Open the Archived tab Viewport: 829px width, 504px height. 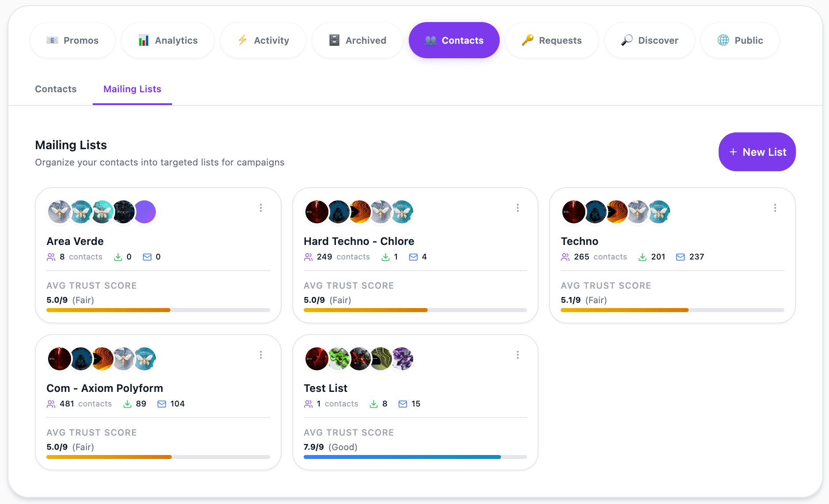[358, 41]
